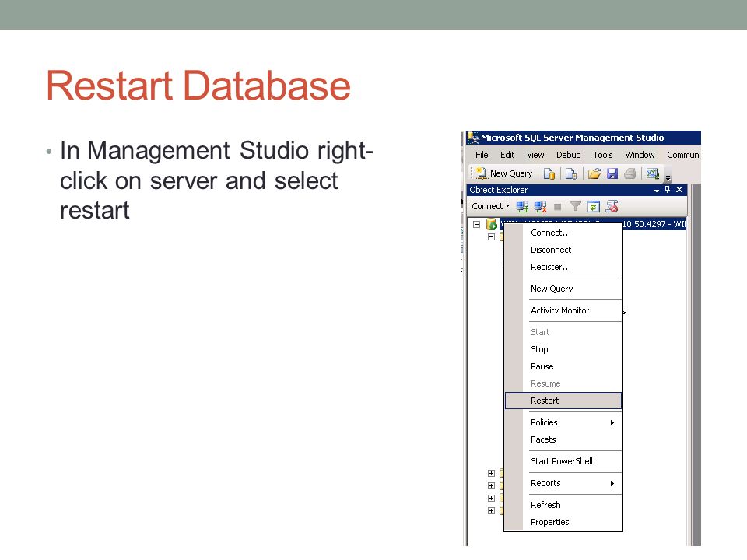Click the Connect Object Explorer icon
This screenshot has width=747, height=560.
522,207
